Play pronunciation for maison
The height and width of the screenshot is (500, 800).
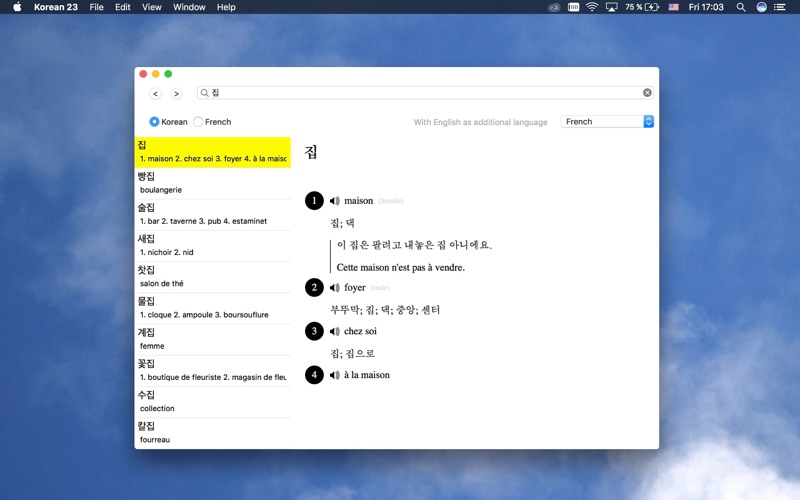click(x=335, y=201)
